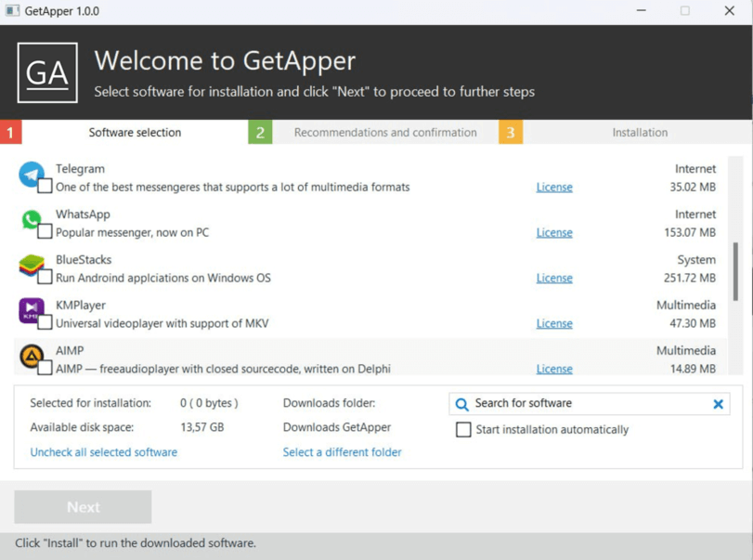Click the Downloads GetApper folder name
This screenshot has height=560, width=753.
pyautogui.click(x=337, y=427)
